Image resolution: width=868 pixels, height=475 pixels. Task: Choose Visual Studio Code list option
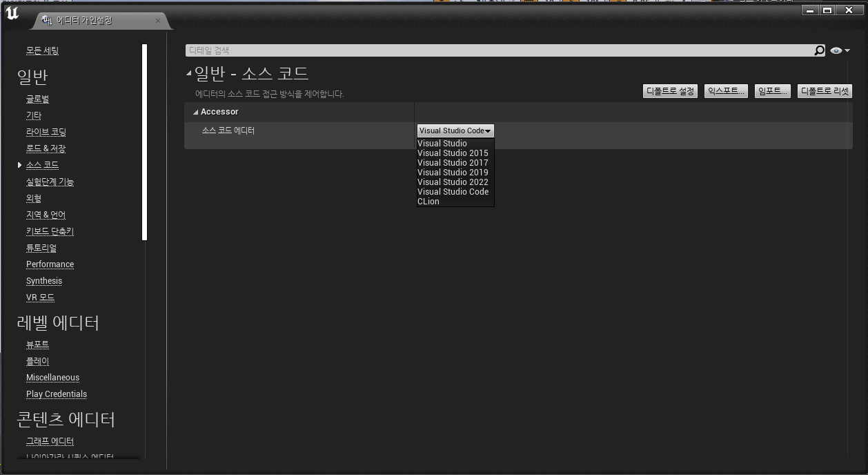click(453, 192)
